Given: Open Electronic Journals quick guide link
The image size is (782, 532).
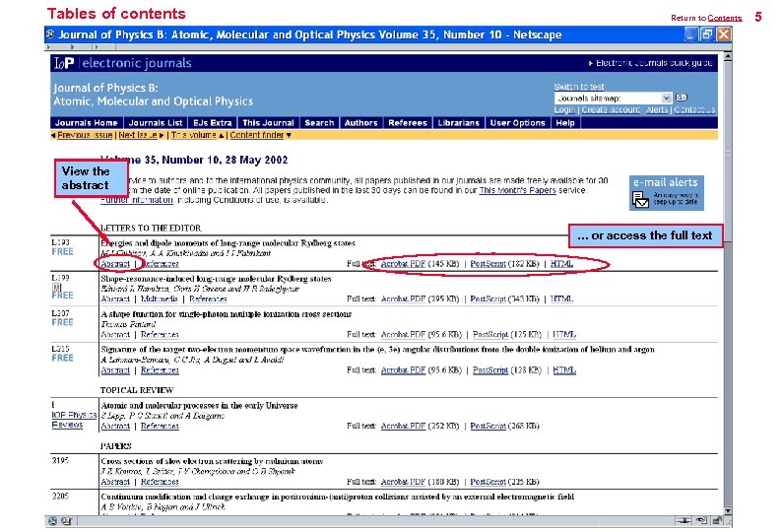Looking at the screenshot, I should pos(653,63).
